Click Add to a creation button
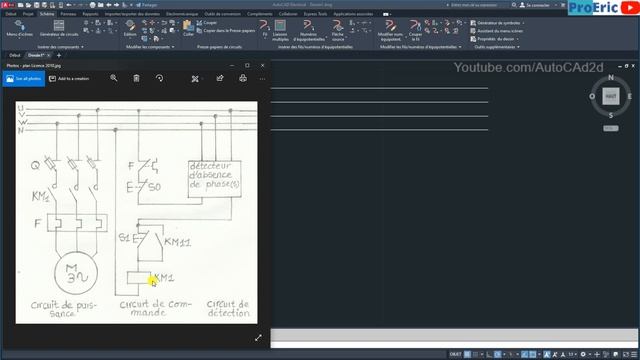640x360 pixels. click(69, 78)
